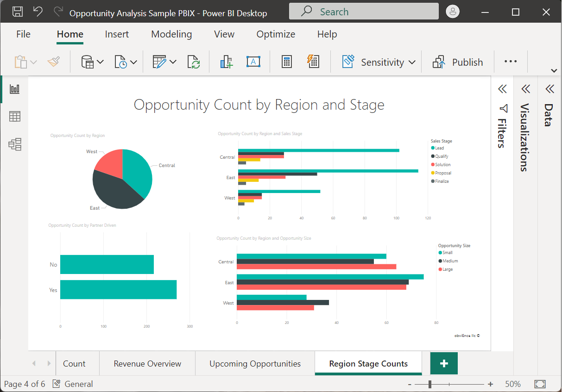The image size is (562, 392).
Task: Open the Modeling ribbon tab
Action: coord(171,34)
